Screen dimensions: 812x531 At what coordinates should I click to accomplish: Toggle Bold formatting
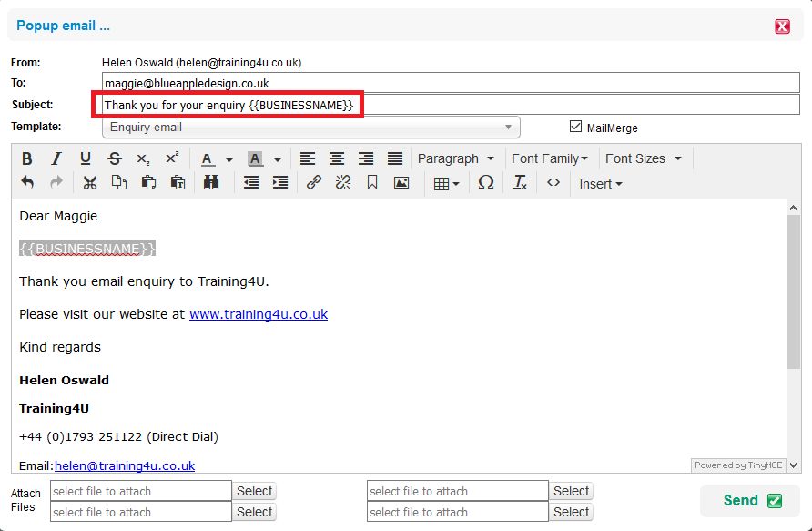coord(27,158)
